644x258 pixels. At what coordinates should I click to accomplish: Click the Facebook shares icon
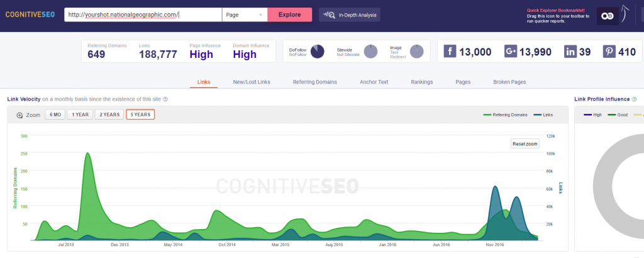450,52
